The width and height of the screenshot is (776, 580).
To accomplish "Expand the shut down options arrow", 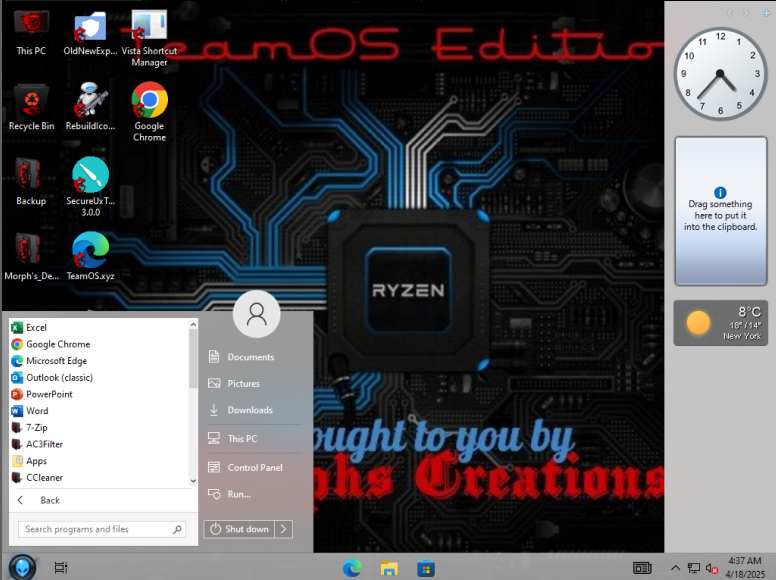I will click(284, 529).
